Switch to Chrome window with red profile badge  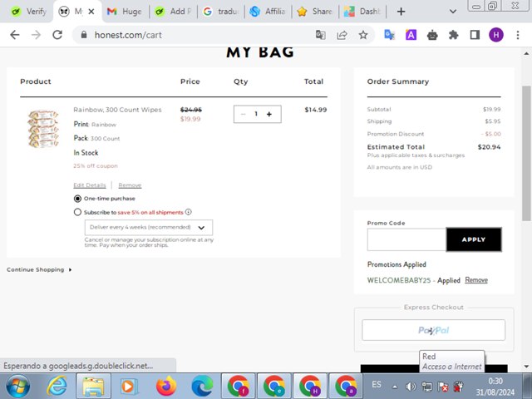239,386
